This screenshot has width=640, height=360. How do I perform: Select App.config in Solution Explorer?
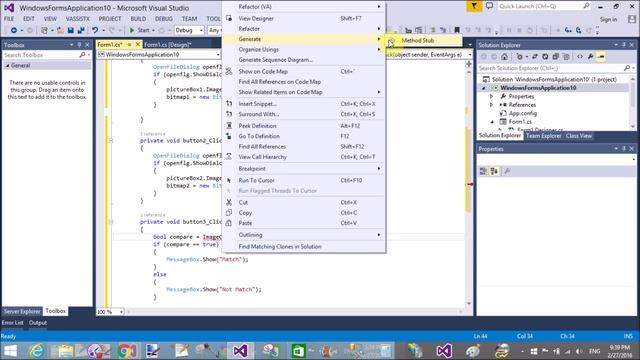(522, 113)
